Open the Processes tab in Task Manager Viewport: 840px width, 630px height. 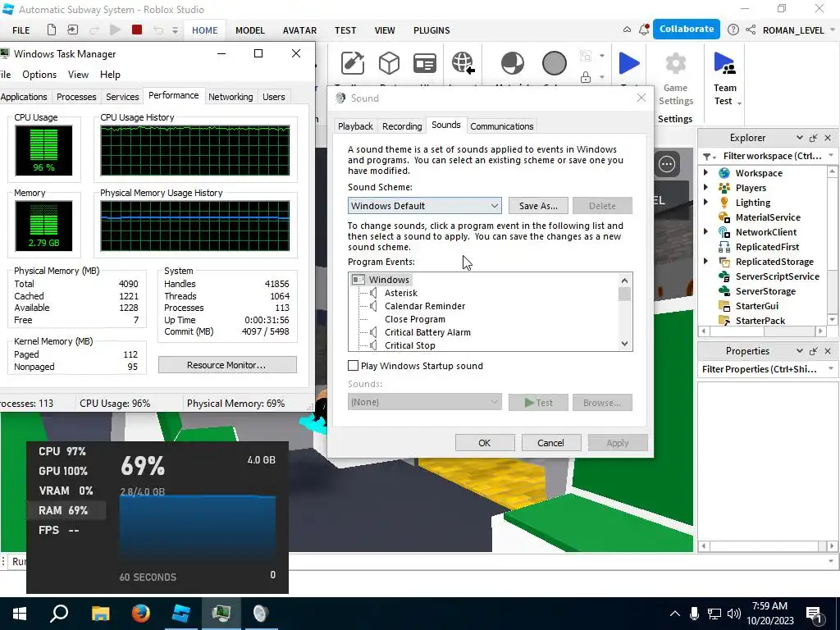pos(76,97)
